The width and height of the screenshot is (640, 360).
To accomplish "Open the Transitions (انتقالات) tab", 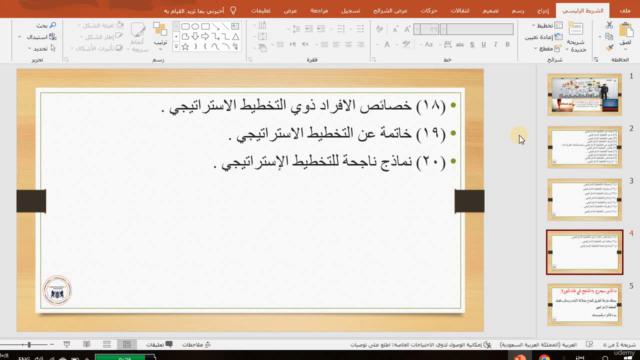I will 460,11.
